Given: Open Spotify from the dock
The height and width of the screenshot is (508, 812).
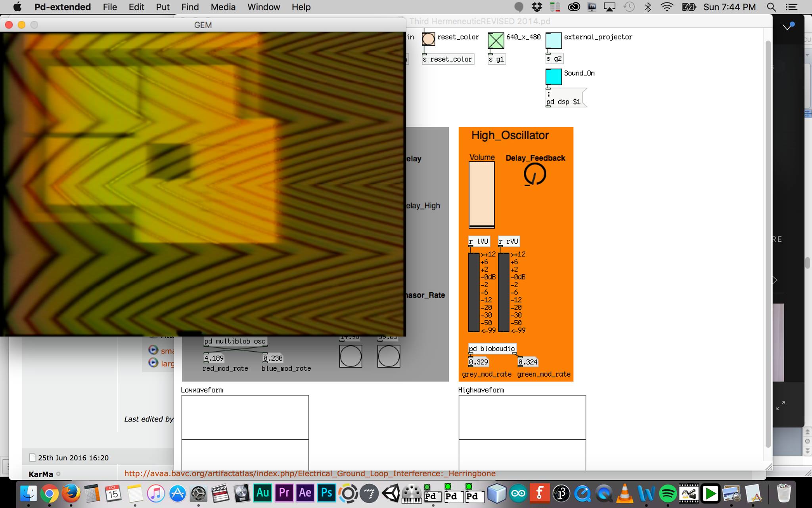Looking at the screenshot, I should coord(668,493).
